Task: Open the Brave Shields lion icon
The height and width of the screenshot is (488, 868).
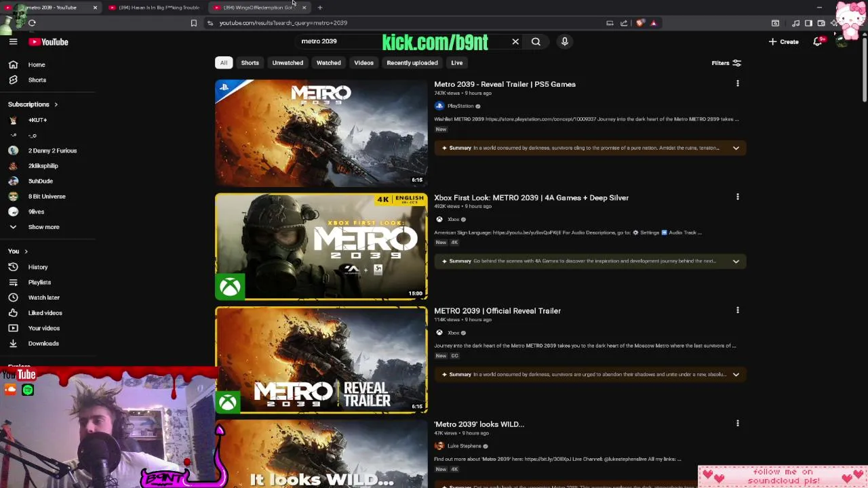Action: pos(639,23)
